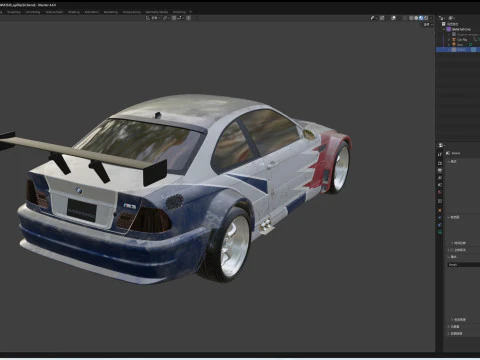This screenshot has height=360, width=480.
Task: Open the outliner filter dropdown
Action: [452, 18]
